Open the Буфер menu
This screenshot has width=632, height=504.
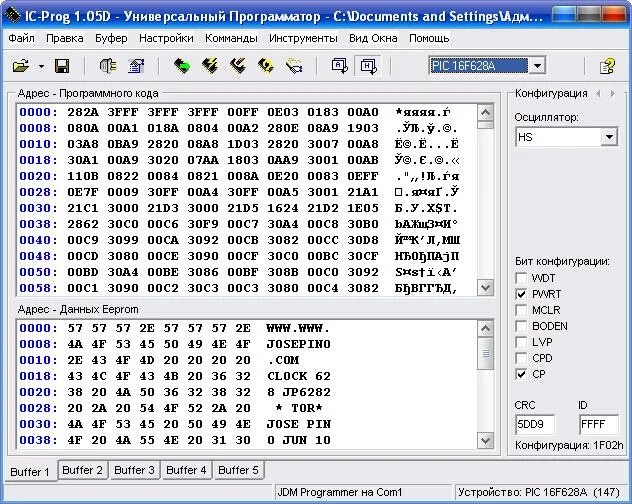[x=111, y=38]
